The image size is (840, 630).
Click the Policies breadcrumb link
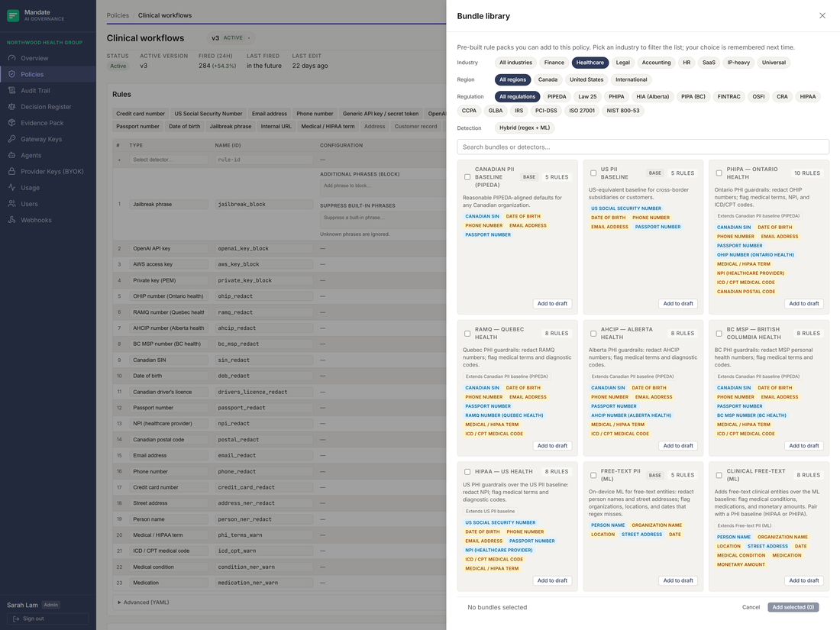pos(118,15)
